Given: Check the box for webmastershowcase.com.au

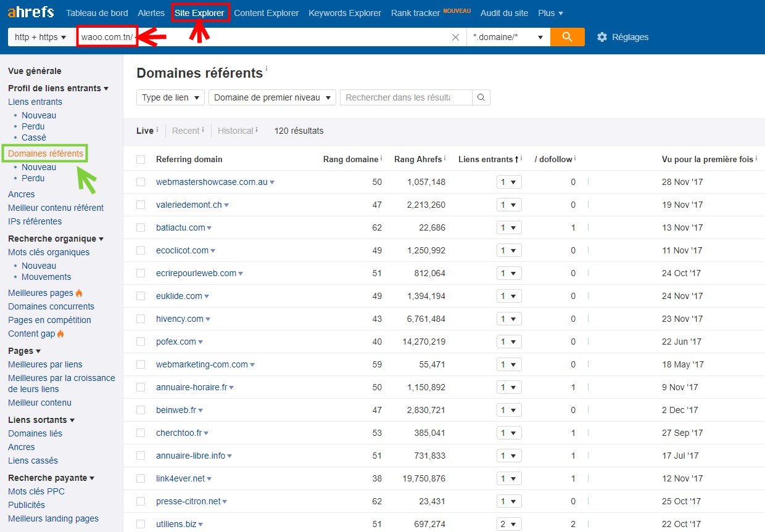Looking at the screenshot, I should point(141,182).
